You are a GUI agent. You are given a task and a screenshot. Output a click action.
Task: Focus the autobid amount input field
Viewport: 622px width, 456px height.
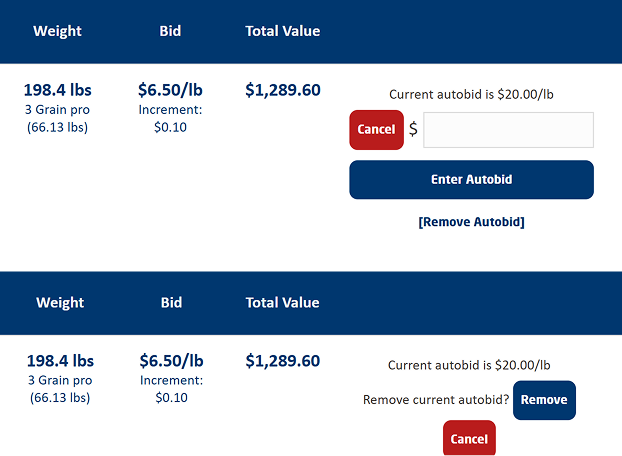pyautogui.click(x=508, y=130)
